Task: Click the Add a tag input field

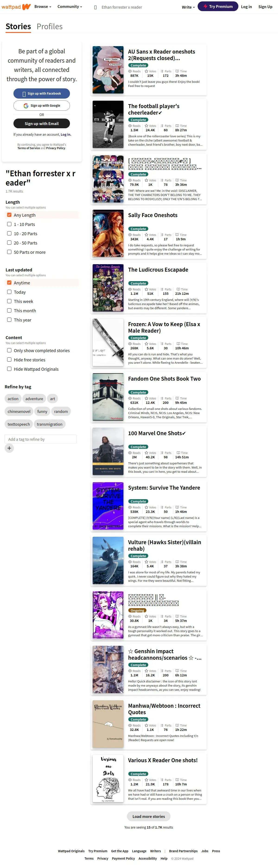Action: 40,439
